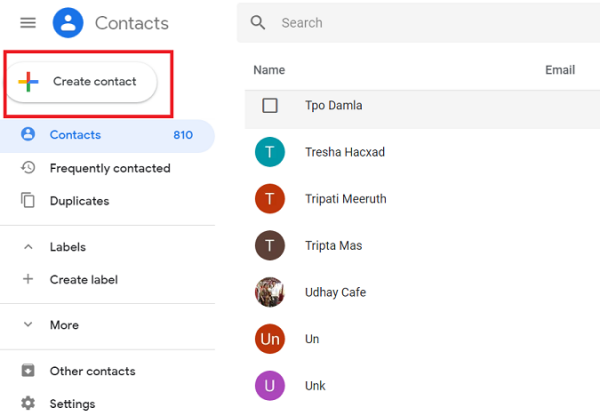Click the Other contacts archive icon
This screenshot has width=600, height=416.
pyautogui.click(x=28, y=371)
